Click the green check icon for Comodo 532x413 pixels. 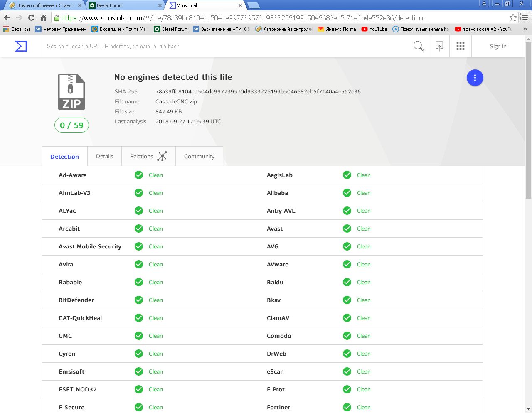pos(347,336)
